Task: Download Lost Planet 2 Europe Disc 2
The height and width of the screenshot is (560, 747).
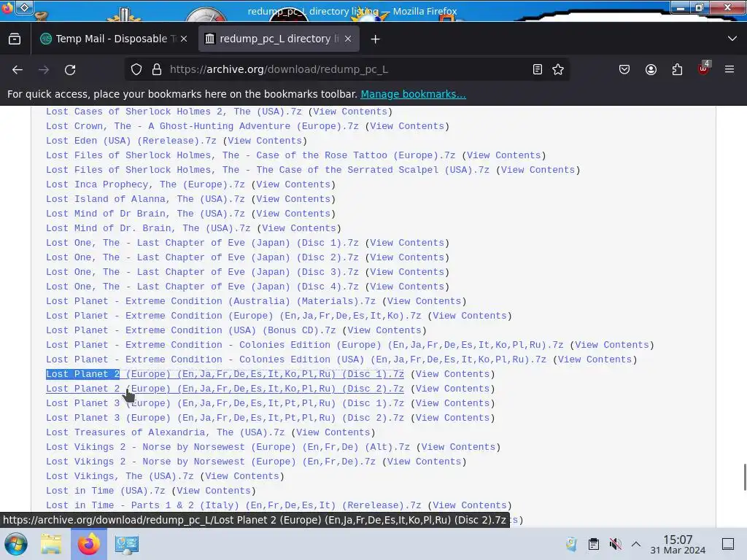Action: click(225, 389)
